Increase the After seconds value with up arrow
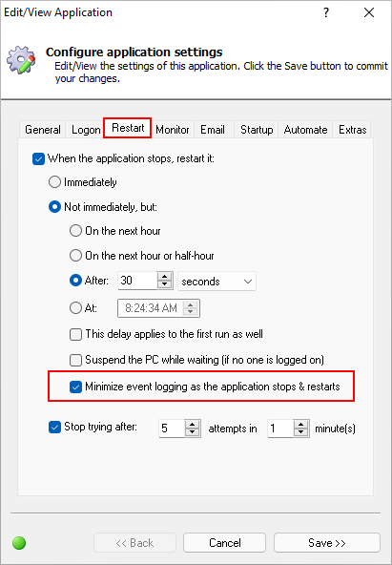Viewport: 392px width, 565px height. pyautogui.click(x=164, y=277)
